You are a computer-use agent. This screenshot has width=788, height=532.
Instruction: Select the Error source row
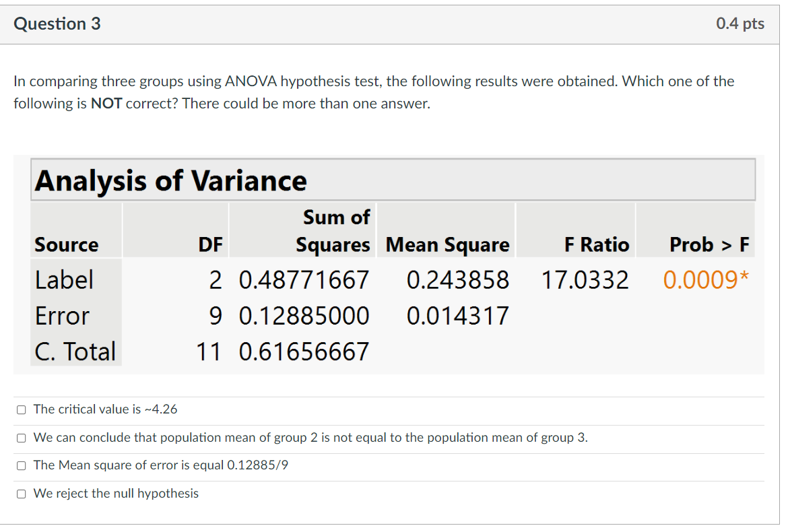pos(61,315)
